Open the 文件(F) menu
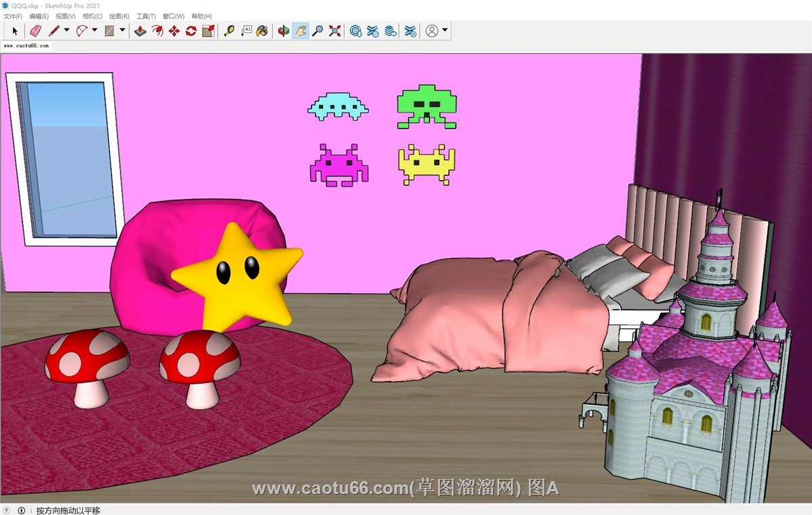Viewport: 812px width, 515px height. (13, 16)
